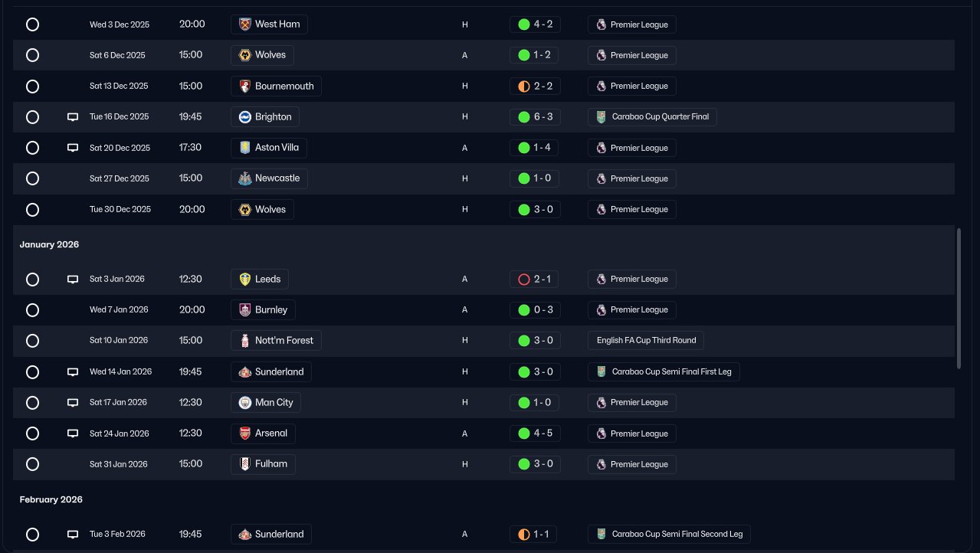The image size is (980, 553).
Task: Click the TV broadcast icon for Brighton match
Action: point(73,117)
